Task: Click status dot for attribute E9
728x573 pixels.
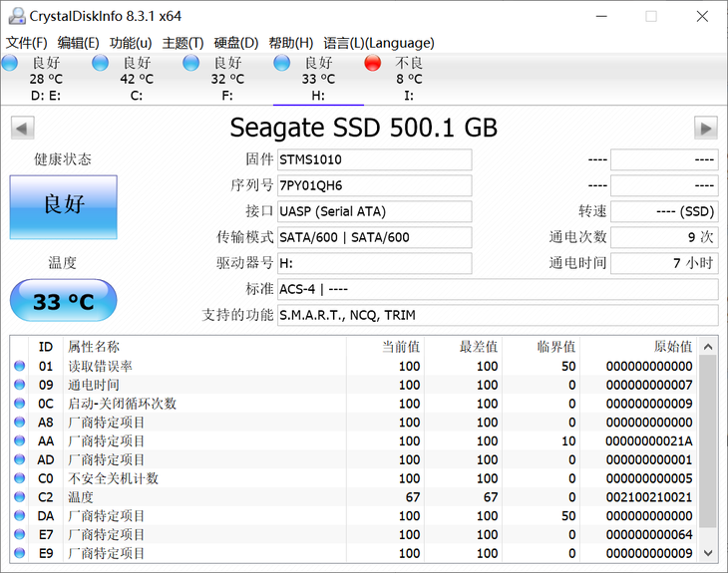Action: pos(20,553)
